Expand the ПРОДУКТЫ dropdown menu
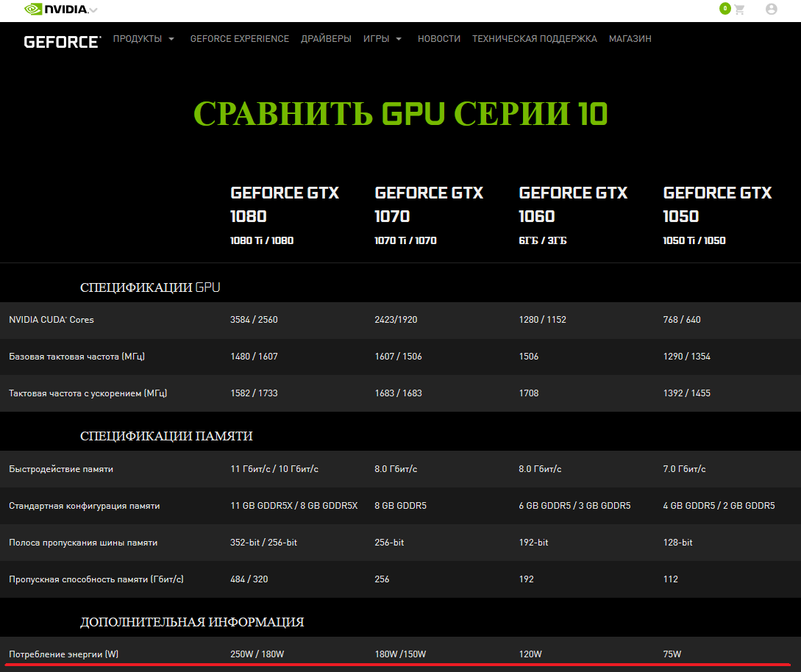The image size is (801, 672). (143, 39)
